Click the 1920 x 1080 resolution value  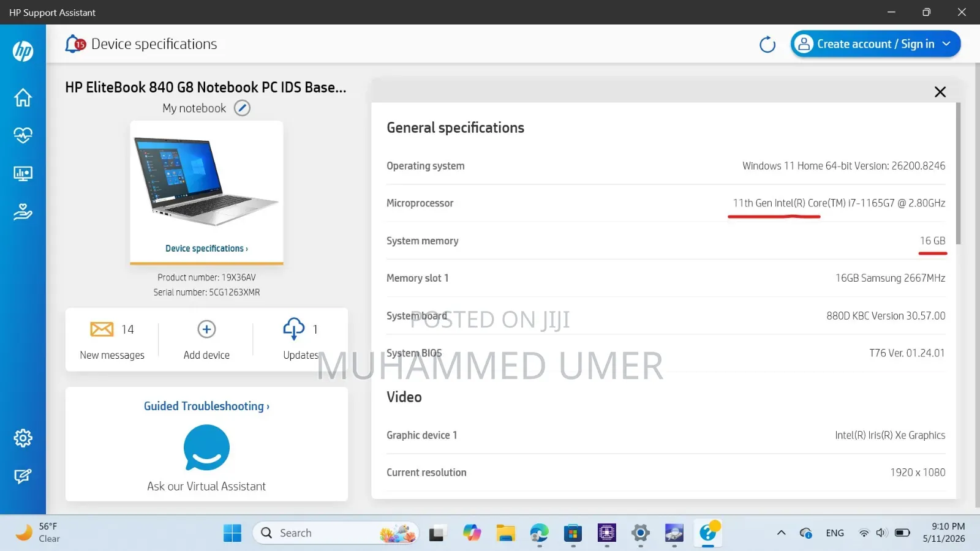[918, 473]
